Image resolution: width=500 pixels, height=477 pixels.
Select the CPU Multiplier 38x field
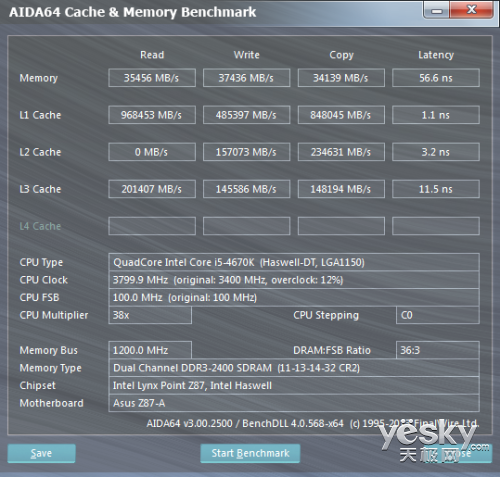[x=150, y=315]
